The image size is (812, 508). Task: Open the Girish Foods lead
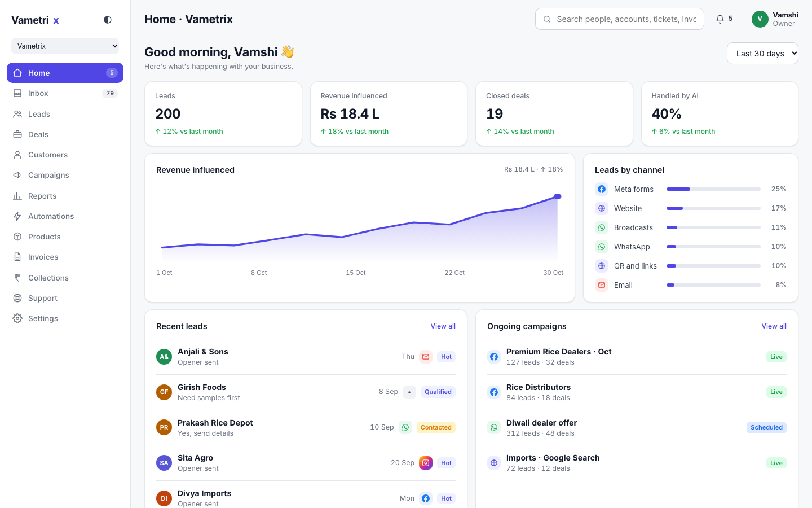point(306,392)
